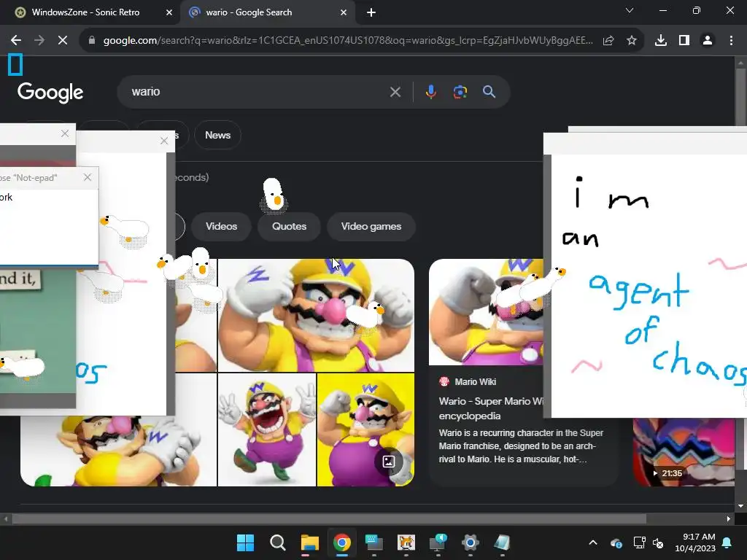Focus the wario search box
This screenshot has width=747, height=560.
(x=258, y=92)
